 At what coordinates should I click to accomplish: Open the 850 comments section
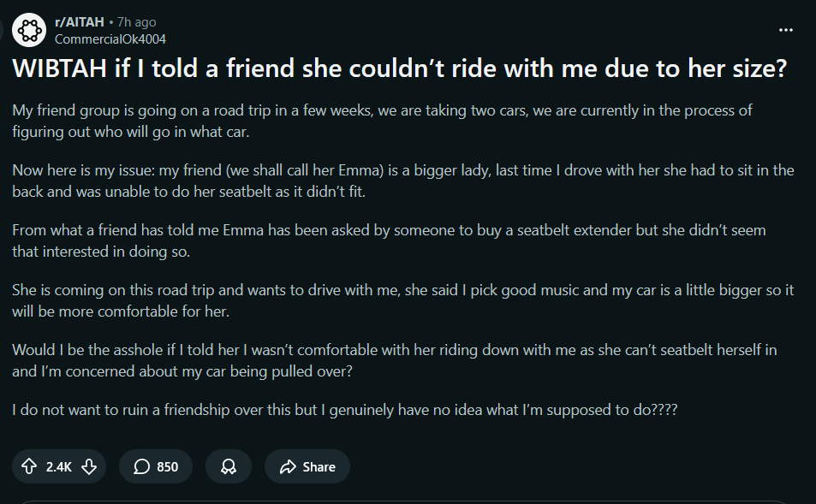tap(156, 466)
